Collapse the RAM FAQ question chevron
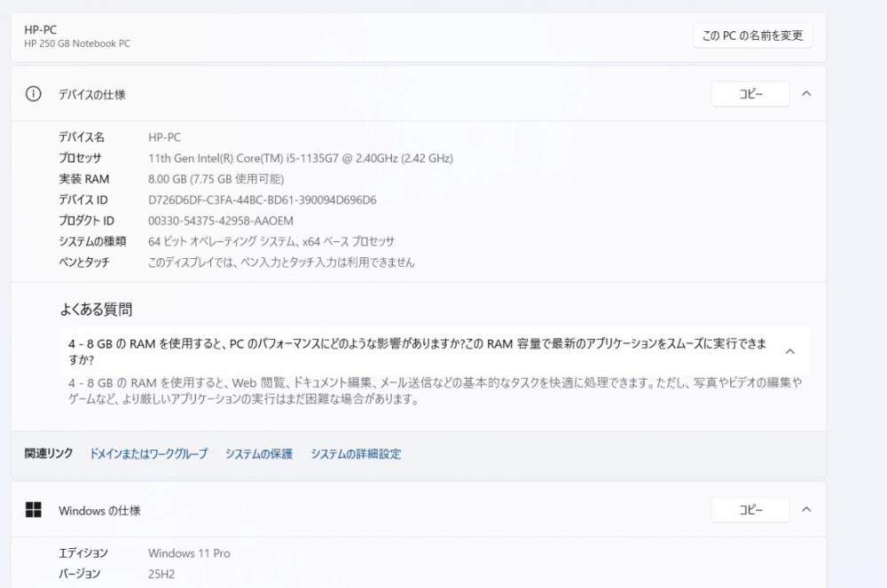887x588 pixels. pos(790,352)
